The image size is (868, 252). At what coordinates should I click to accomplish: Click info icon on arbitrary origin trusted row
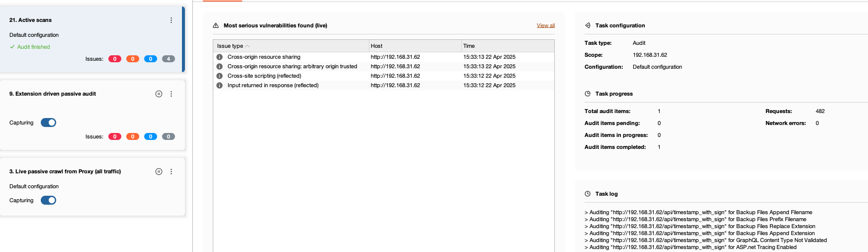point(219,67)
